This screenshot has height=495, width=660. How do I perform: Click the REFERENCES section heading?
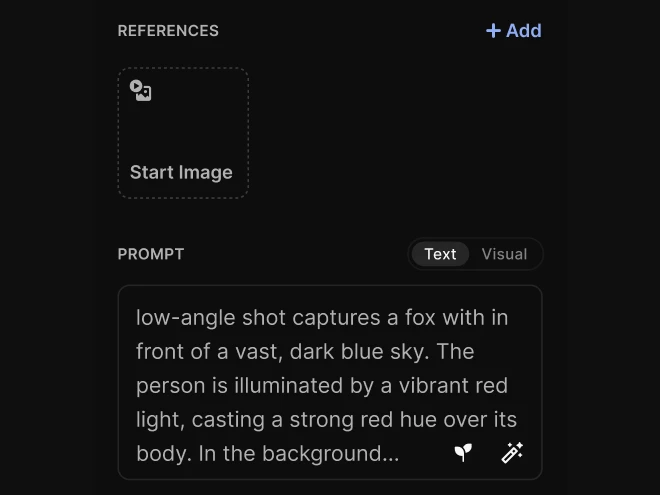(x=168, y=31)
